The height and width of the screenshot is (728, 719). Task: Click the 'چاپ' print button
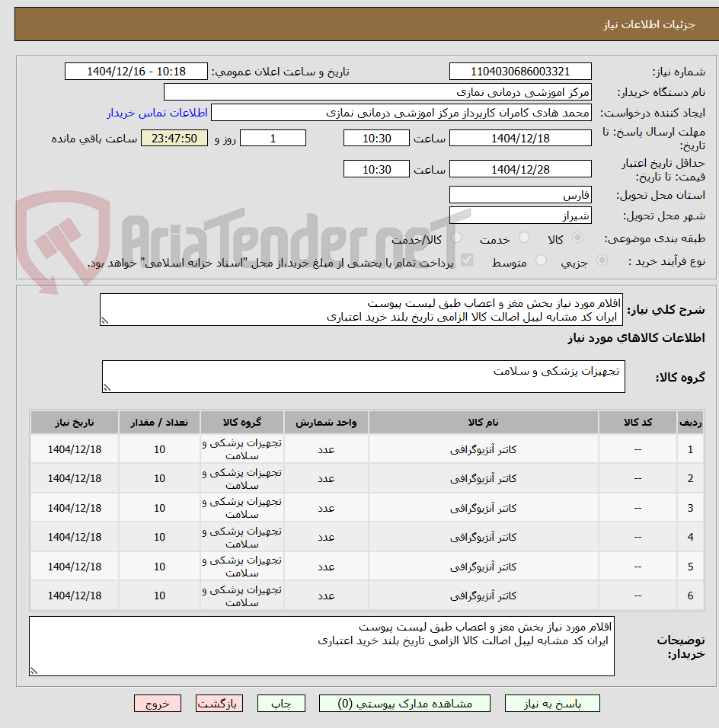pos(281,704)
